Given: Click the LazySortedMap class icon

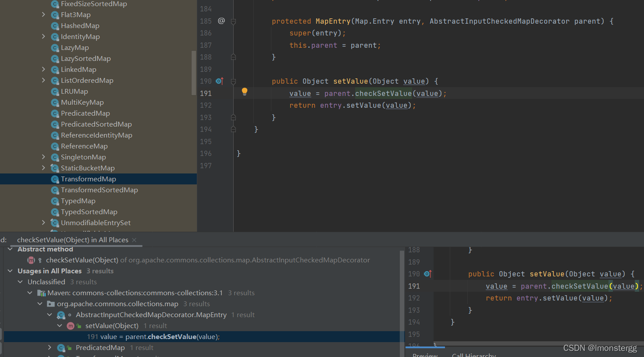Looking at the screenshot, I should (55, 59).
